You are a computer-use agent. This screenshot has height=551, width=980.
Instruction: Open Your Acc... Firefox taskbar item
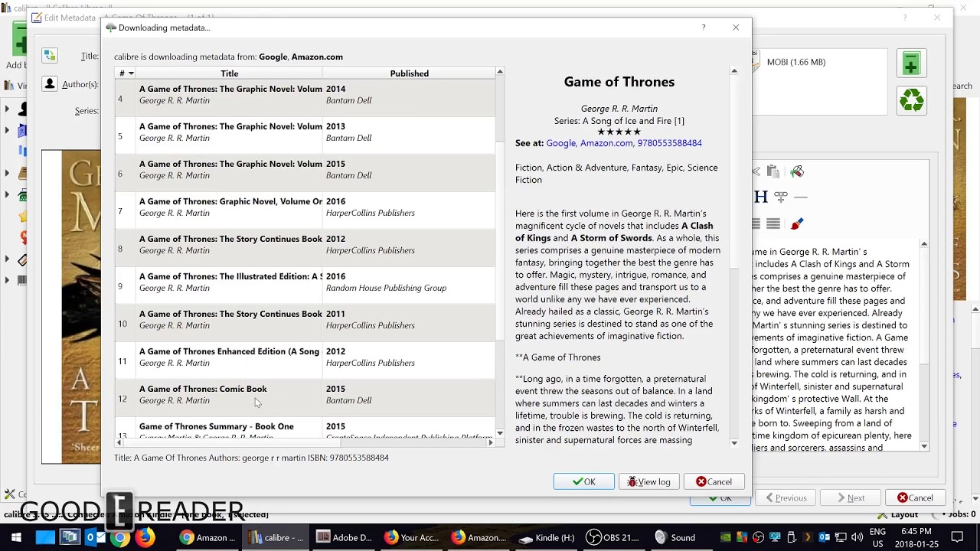click(411, 537)
